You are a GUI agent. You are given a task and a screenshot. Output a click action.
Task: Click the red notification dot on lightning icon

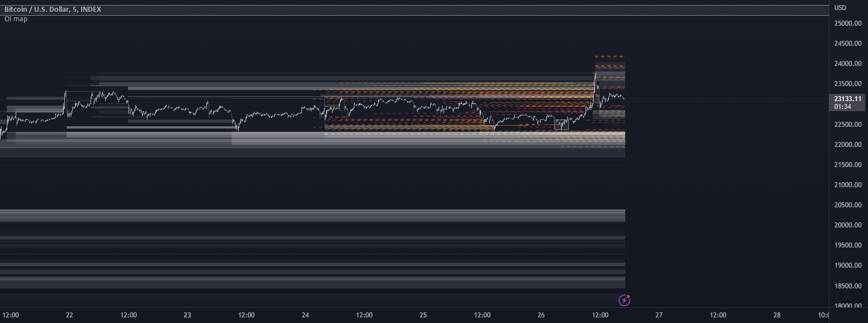point(628,296)
